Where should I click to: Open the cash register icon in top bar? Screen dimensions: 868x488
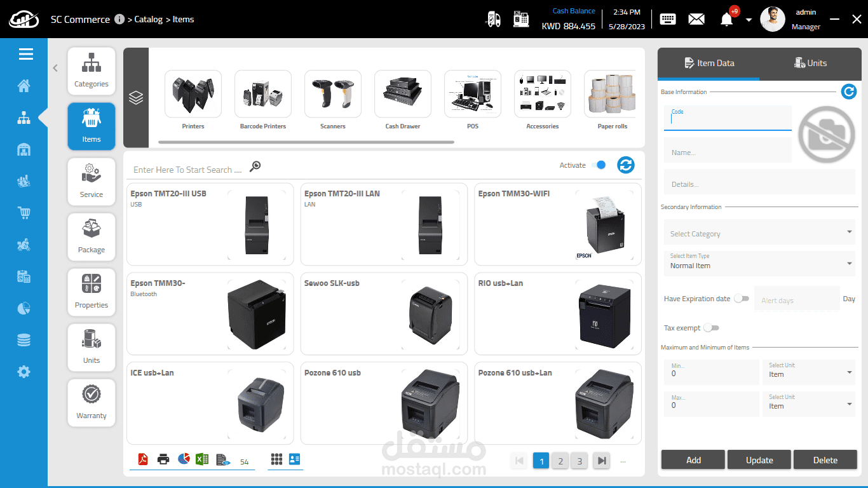click(x=521, y=19)
